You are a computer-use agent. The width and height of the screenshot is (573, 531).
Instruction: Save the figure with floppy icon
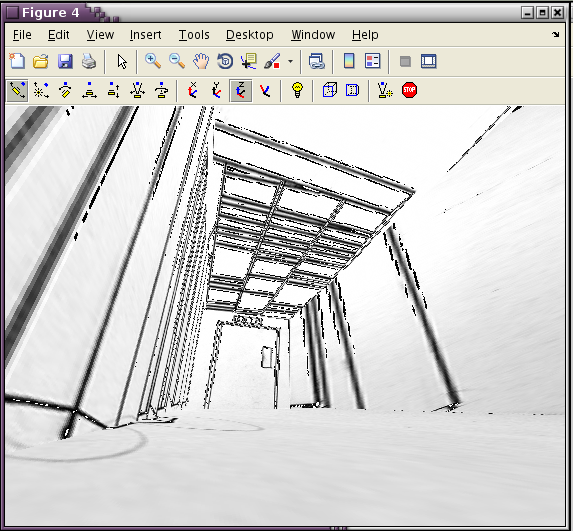tap(65, 61)
